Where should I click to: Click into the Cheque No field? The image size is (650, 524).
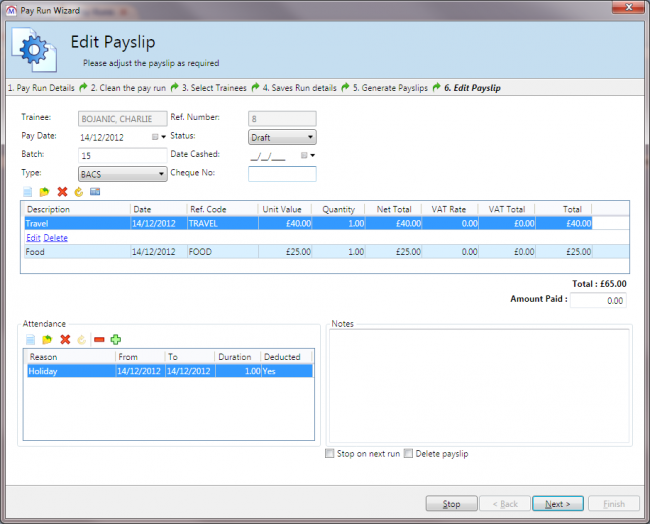pyautogui.click(x=281, y=174)
